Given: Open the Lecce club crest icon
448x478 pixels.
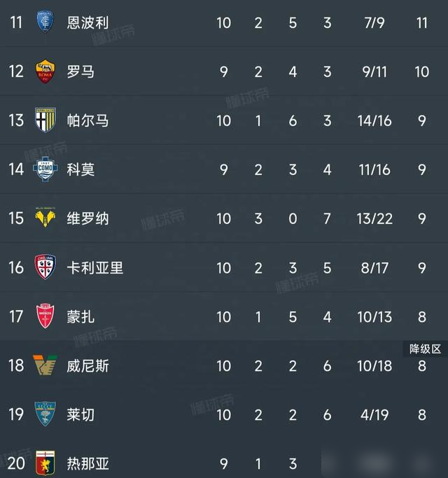Looking at the screenshot, I should coord(46,414).
